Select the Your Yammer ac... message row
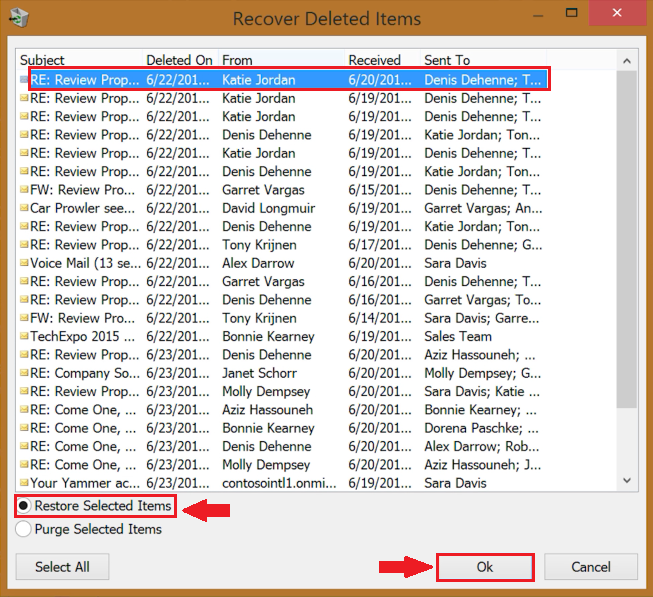This screenshot has width=653, height=597. [282, 483]
